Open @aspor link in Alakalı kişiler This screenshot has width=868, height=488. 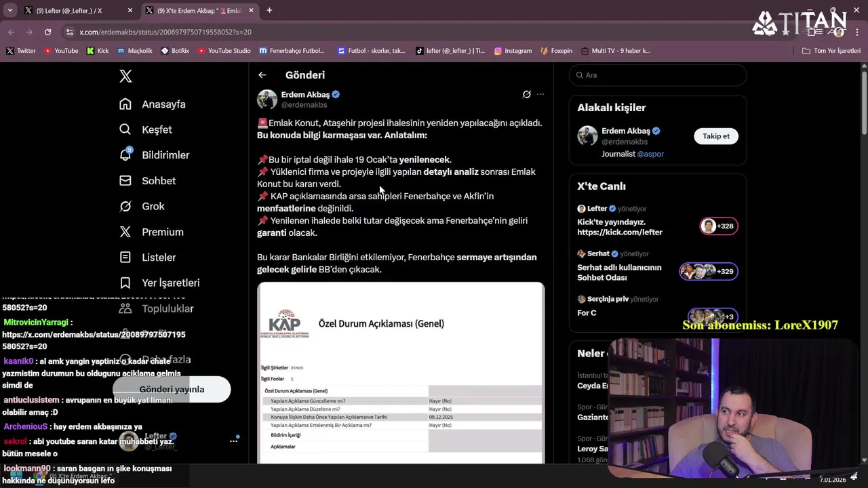coord(650,154)
